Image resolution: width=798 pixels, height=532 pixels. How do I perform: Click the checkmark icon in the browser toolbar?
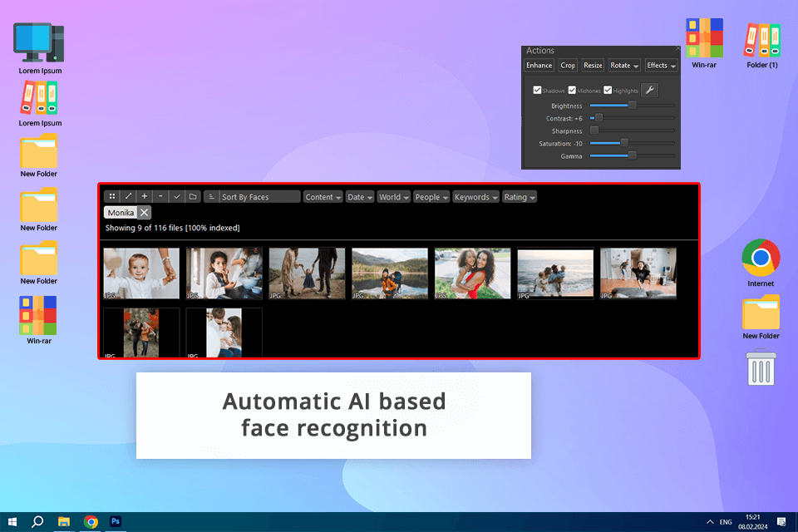pyautogui.click(x=176, y=196)
